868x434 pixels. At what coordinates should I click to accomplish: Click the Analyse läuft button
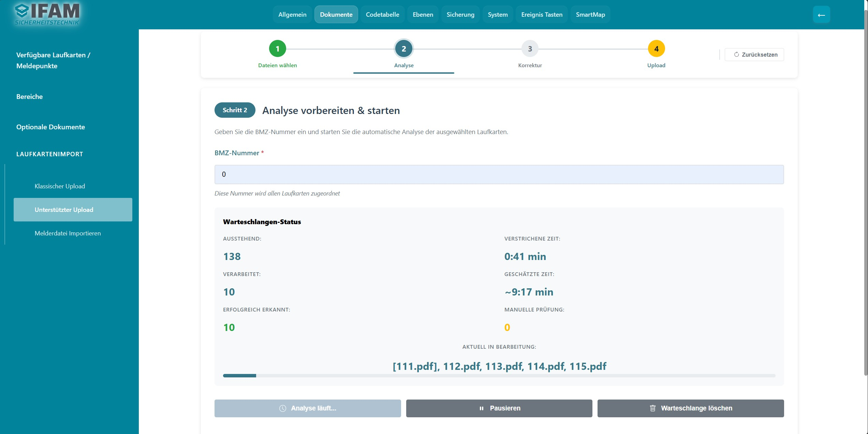click(308, 408)
